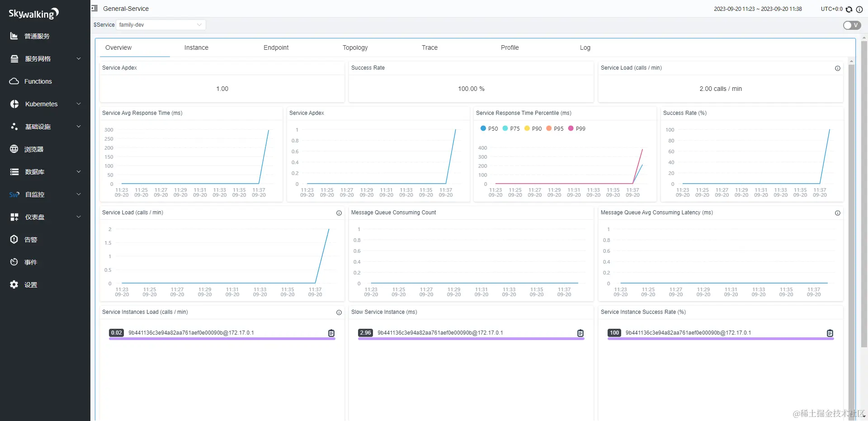This screenshot has width=868, height=421.
Task: Expand the Kubernetes sidebar menu
Action: point(45,104)
